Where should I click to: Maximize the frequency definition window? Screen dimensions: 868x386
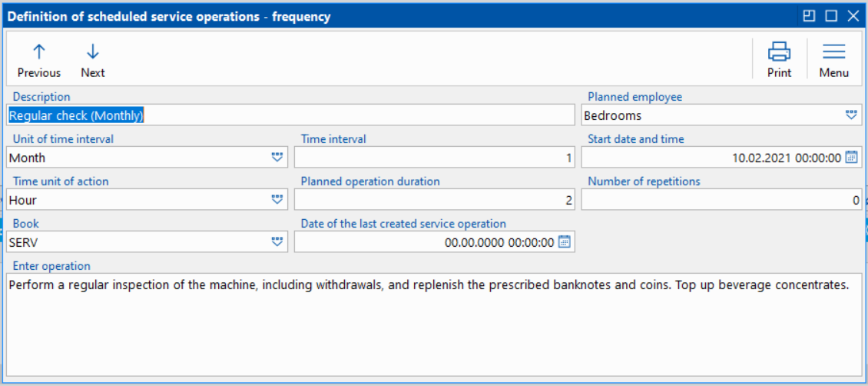tap(830, 15)
